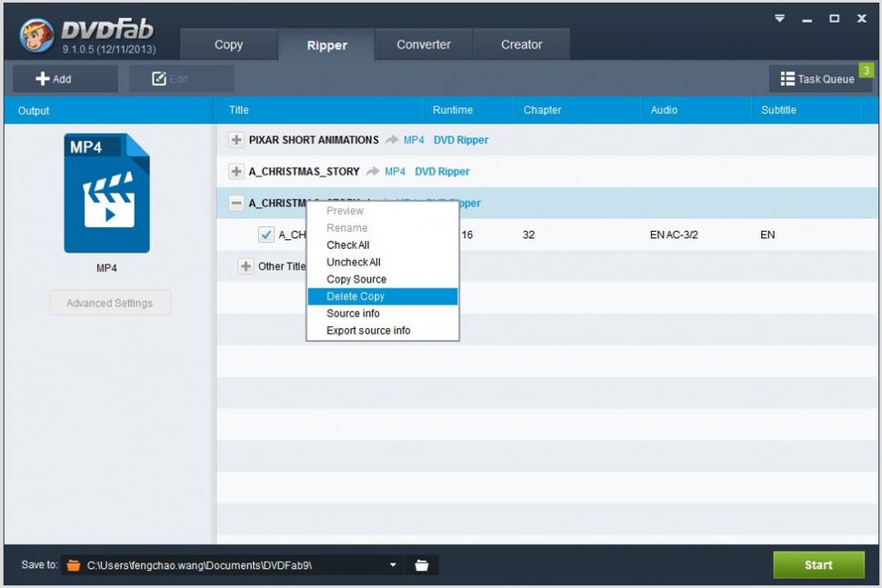
Task: Click the first A_CHRISTMAS_STORY title text
Action: coord(305,172)
